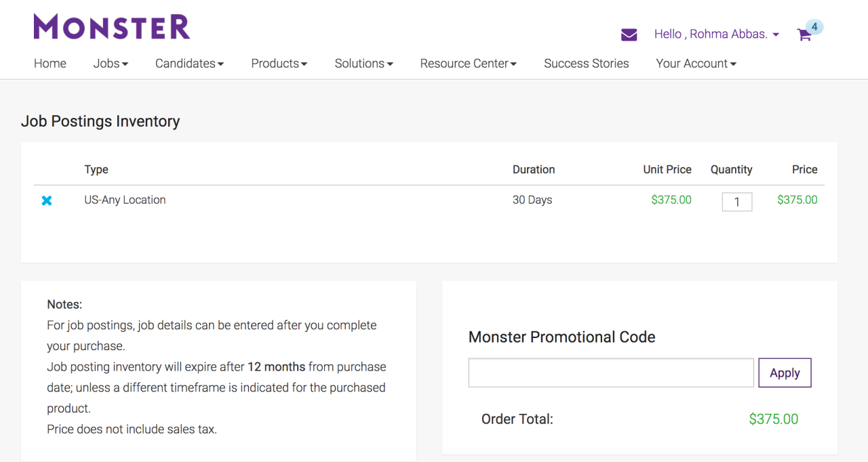868x462 pixels.
Task: Click the quantity field showing 1
Action: click(737, 201)
